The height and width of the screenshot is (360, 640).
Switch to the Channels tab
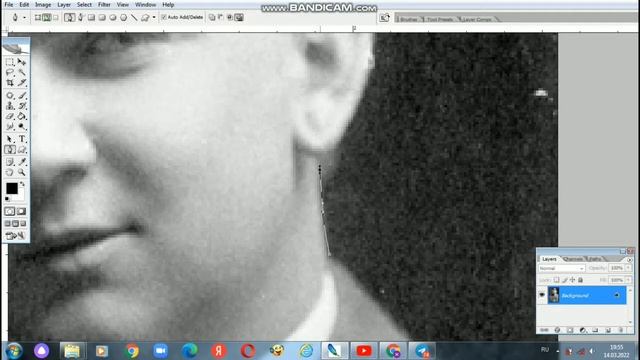pyautogui.click(x=573, y=259)
